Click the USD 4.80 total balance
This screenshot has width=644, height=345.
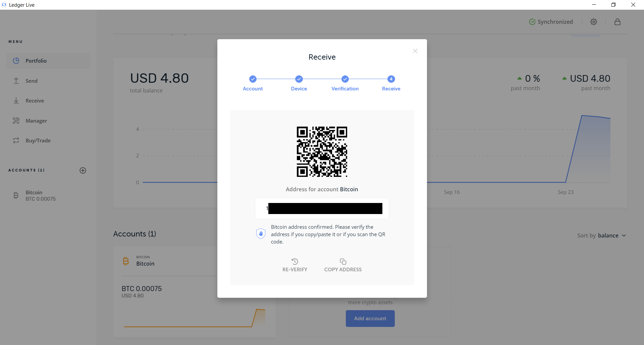pos(159,78)
